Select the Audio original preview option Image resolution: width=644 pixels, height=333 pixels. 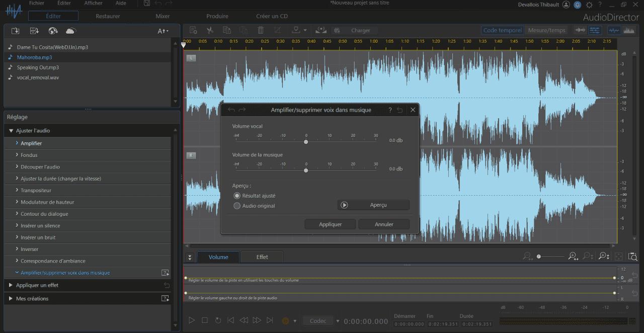(x=237, y=206)
